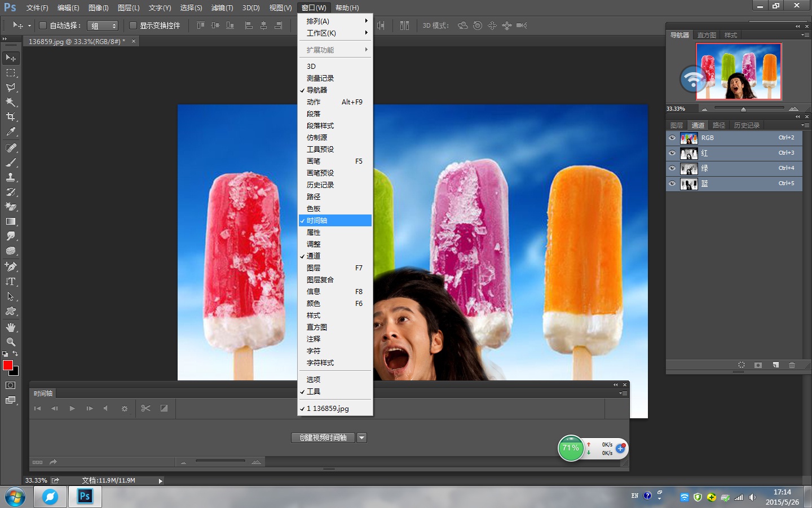This screenshot has height=508, width=812.
Task: Open the 排列(A) submenu
Action: coord(335,21)
